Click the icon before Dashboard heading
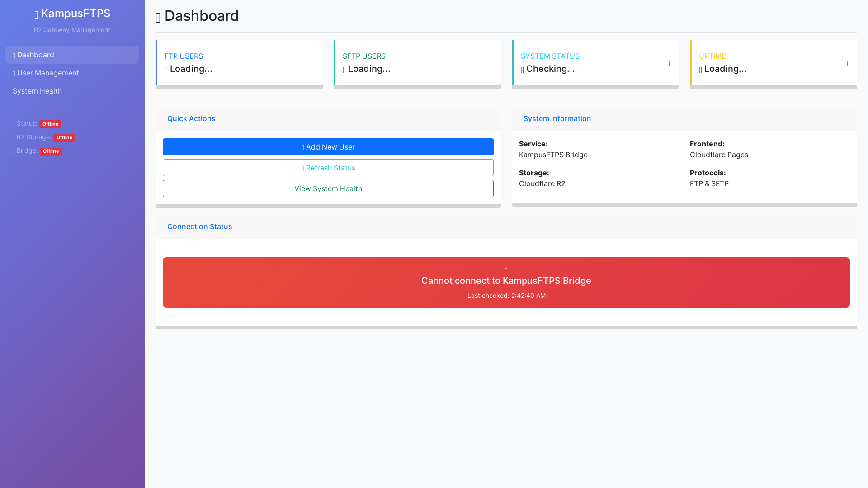Image resolution: width=868 pixels, height=488 pixels. click(158, 18)
